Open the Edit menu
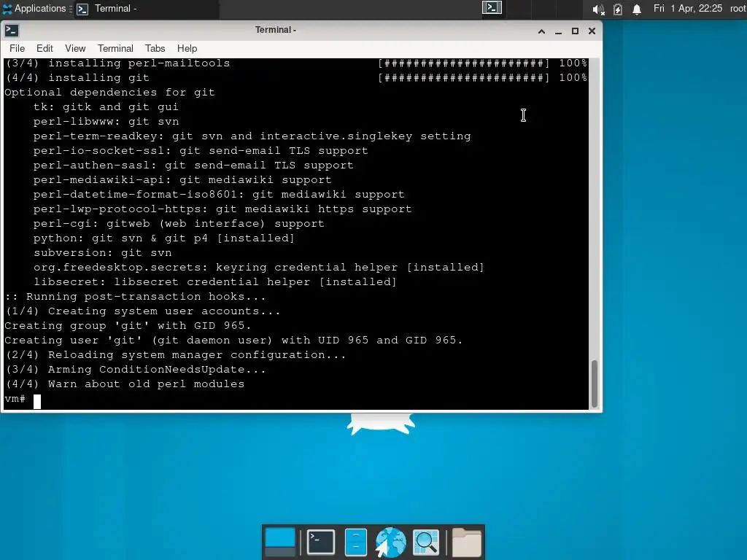747x560 pixels. point(44,49)
